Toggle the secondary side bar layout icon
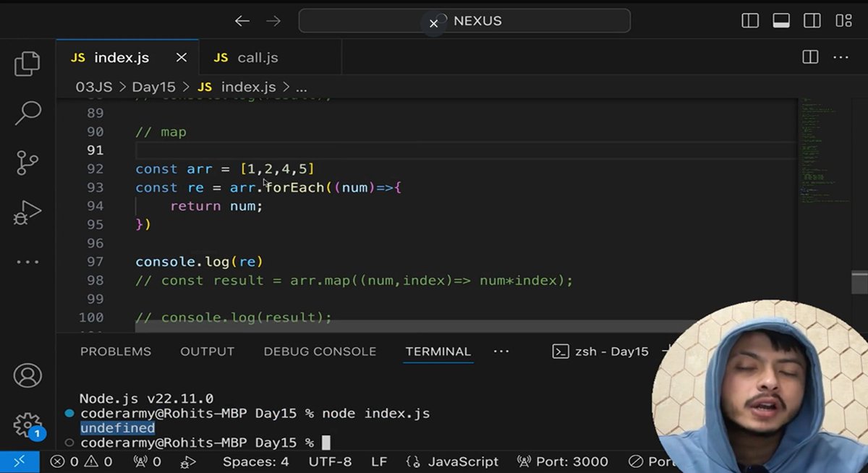 tap(812, 21)
